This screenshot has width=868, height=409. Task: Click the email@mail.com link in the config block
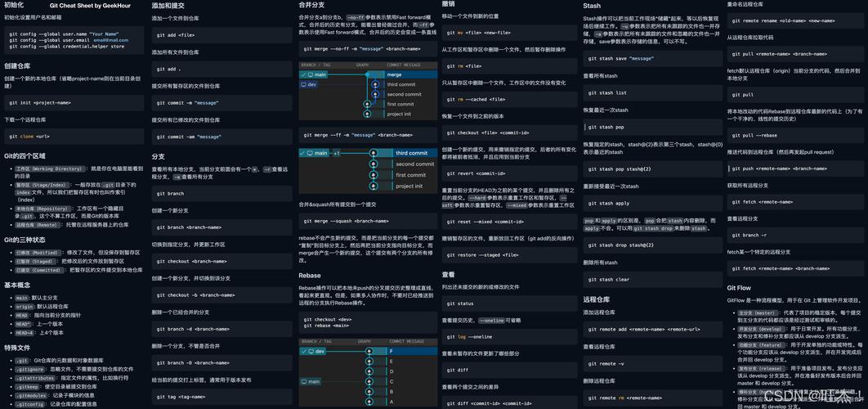click(110, 40)
